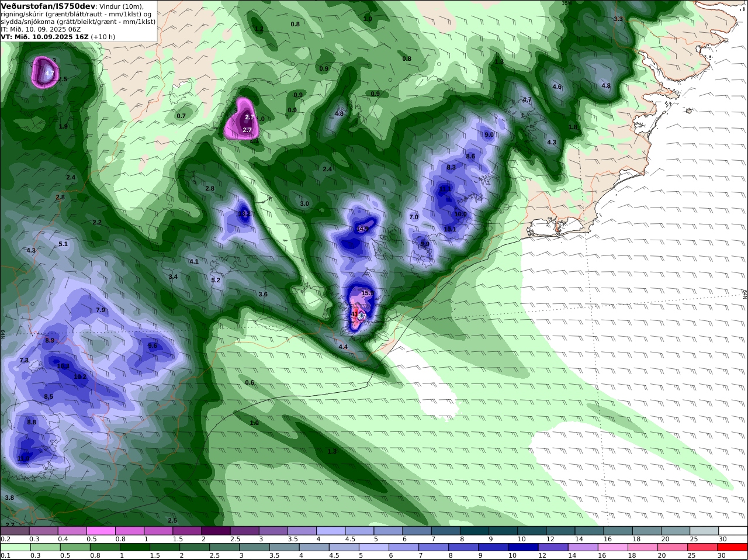Select the 1.8 value near the east coast
The height and width of the screenshot is (560, 748).
(573, 127)
